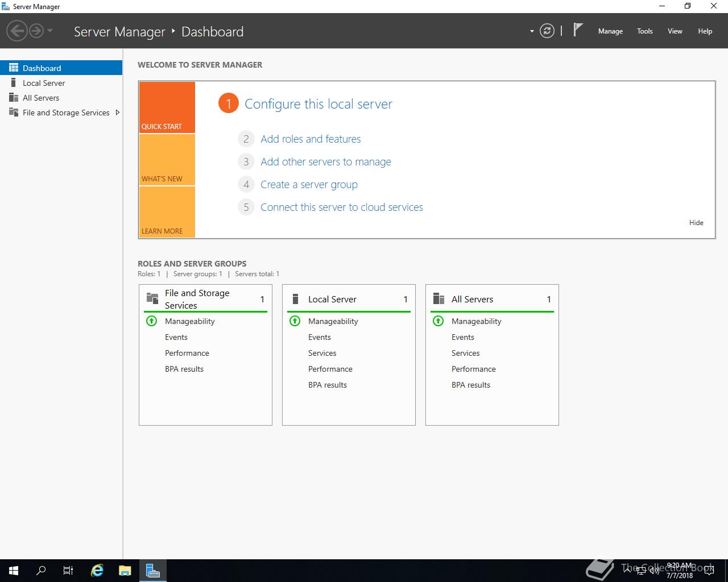Hide the welcome tile
Viewport: 728px width, 582px height.
(x=696, y=223)
